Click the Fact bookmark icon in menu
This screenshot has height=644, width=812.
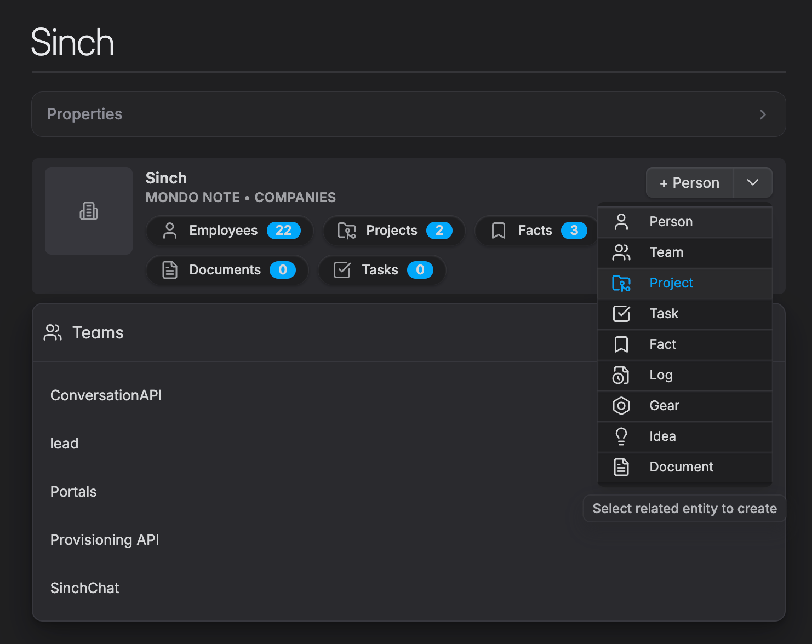pyautogui.click(x=621, y=344)
